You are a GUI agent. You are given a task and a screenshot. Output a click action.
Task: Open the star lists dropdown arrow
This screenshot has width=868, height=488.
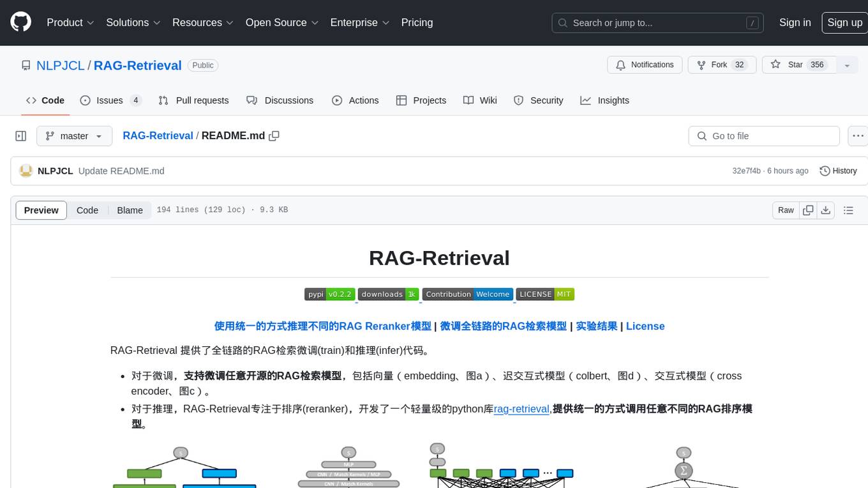pyautogui.click(x=847, y=65)
